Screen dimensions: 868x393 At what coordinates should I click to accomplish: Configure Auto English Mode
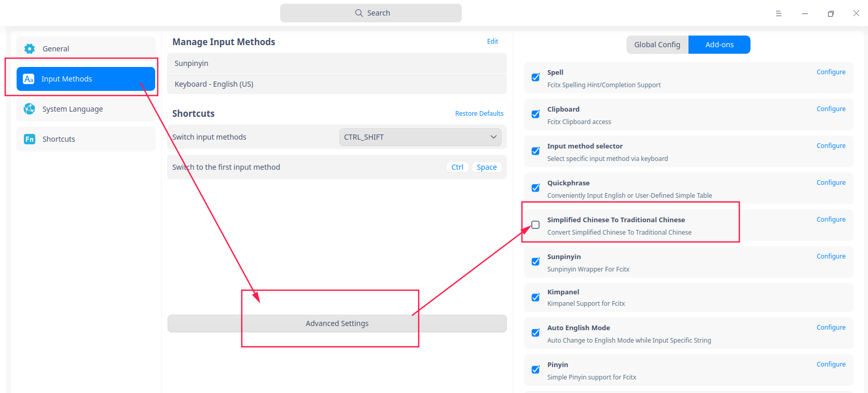point(831,328)
